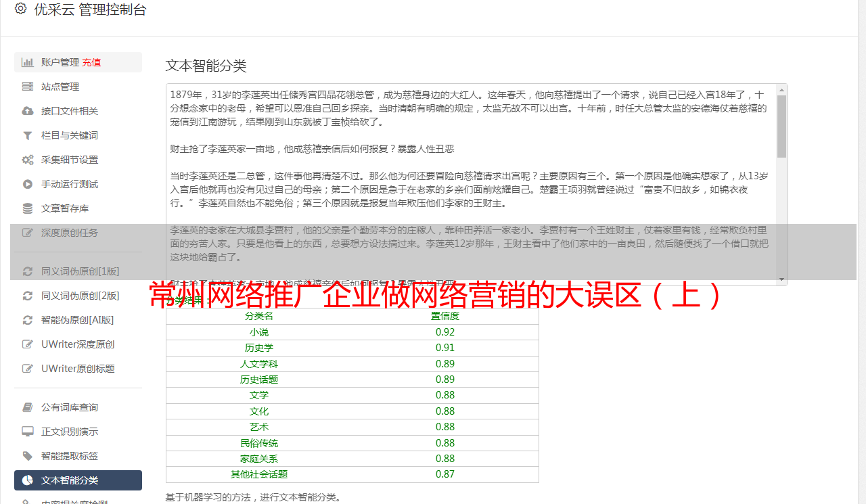The height and width of the screenshot is (504, 866).
Task: Open 公有词库查询
Action: [78, 407]
